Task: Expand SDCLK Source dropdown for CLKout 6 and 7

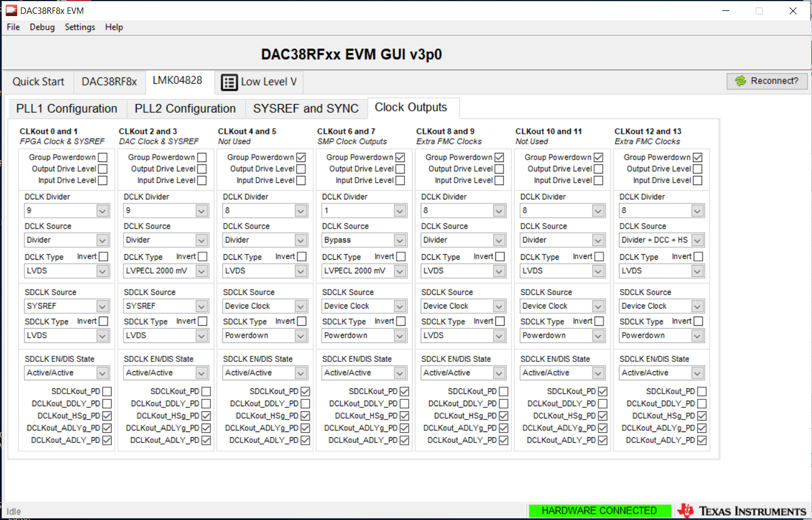Action: [364, 306]
